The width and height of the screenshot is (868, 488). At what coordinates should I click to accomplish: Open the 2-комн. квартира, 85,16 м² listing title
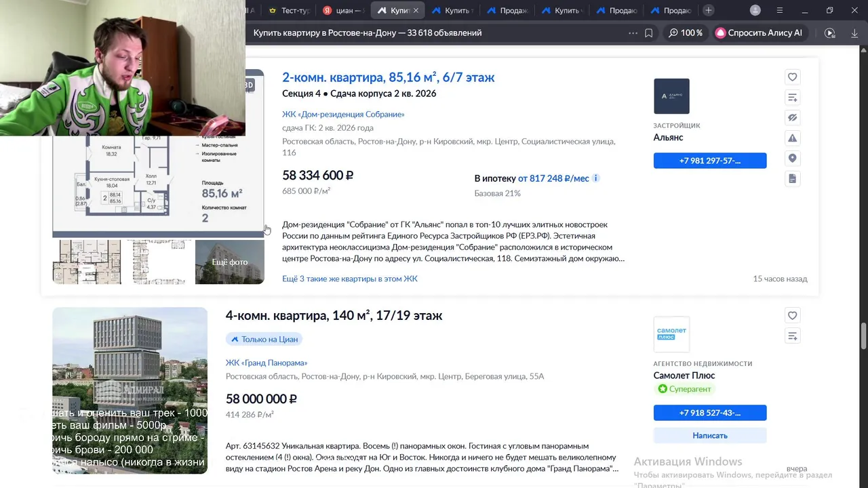click(x=389, y=77)
